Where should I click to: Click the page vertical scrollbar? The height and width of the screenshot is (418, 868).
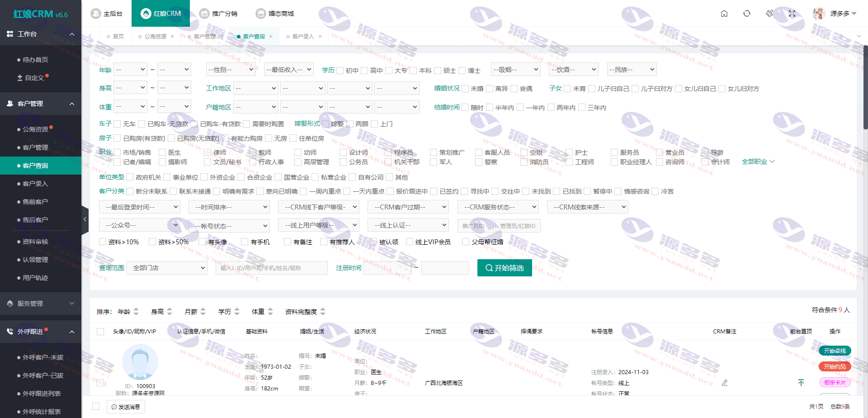(x=865, y=87)
